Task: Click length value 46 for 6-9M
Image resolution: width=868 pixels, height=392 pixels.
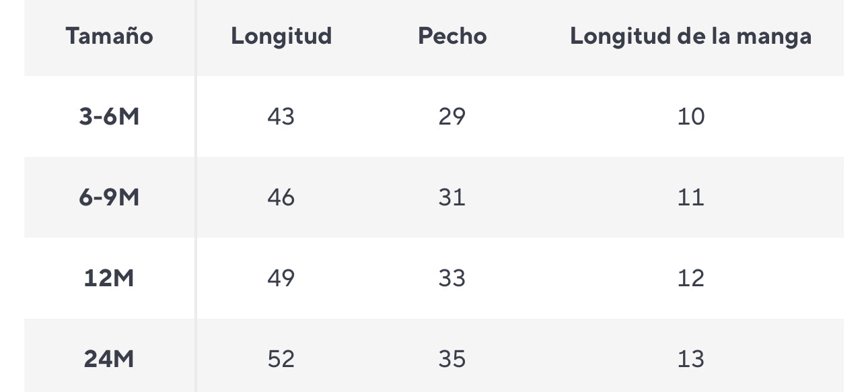Action: click(281, 197)
